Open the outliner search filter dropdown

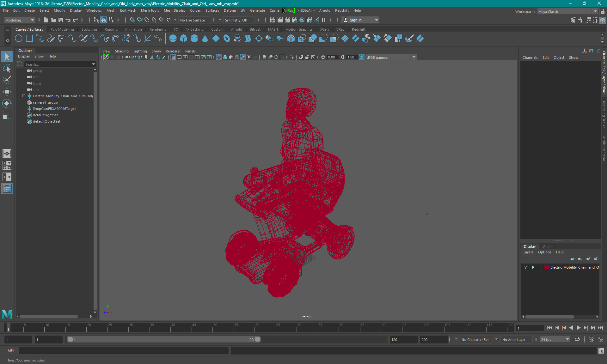(94, 64)
